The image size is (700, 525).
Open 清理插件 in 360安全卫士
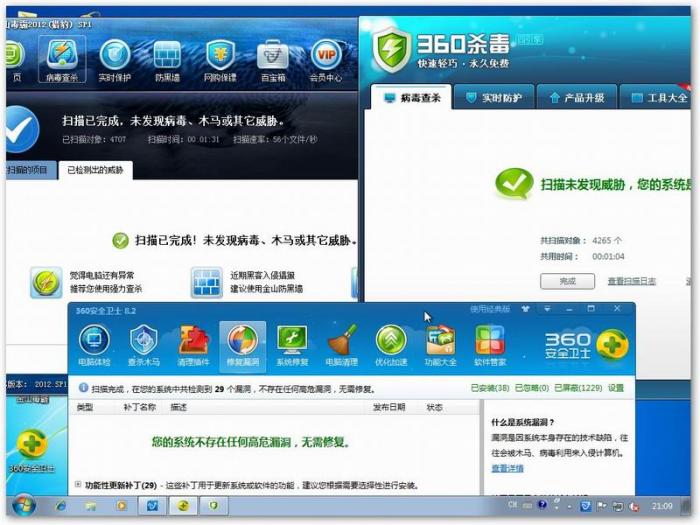pos(193,346)
